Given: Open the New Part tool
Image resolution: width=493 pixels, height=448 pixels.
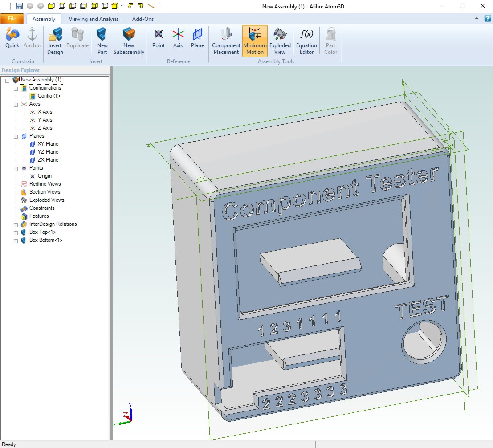Looking at the screenshot, I should [102, 40].
